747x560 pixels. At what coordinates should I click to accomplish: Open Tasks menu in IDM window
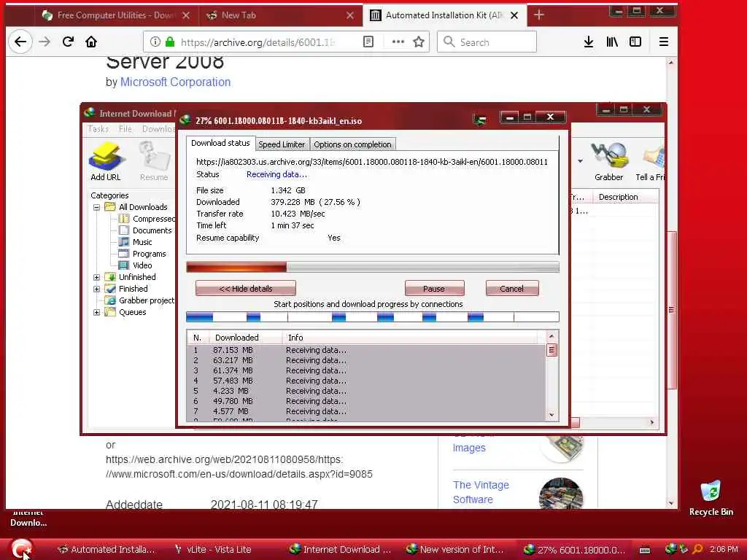98,129
